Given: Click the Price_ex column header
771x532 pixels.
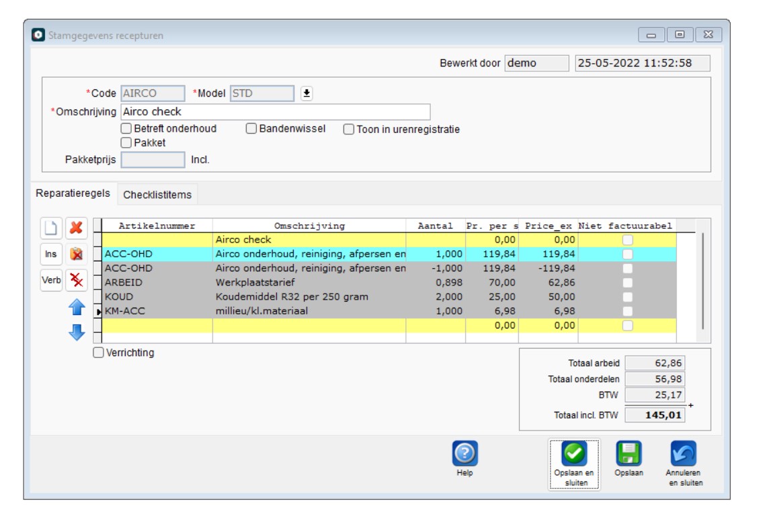Looking at the screenshot, I should click(x=549, y=226).
